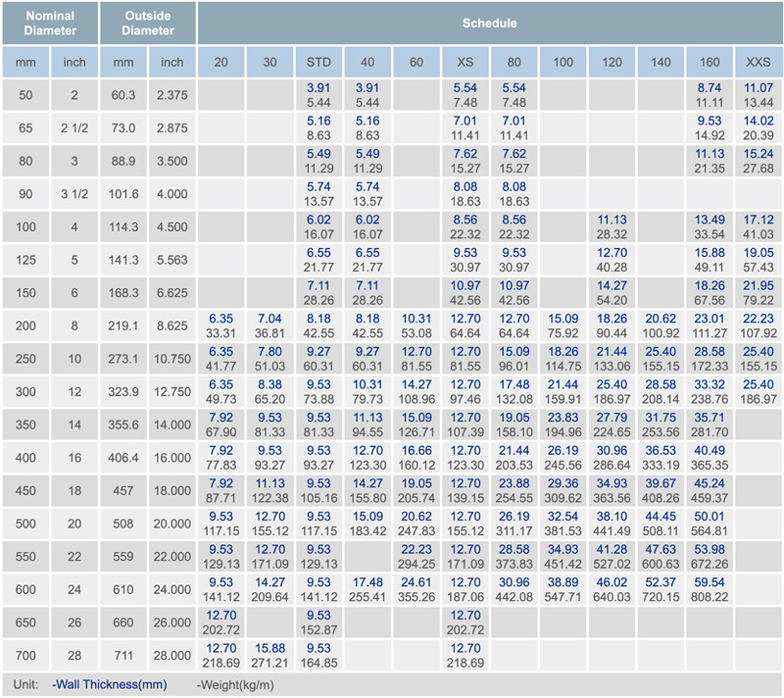The height and width of the screenshot is (698, 784).
Task: Click the Schedule header banner
Action: [x=489, y=23]
